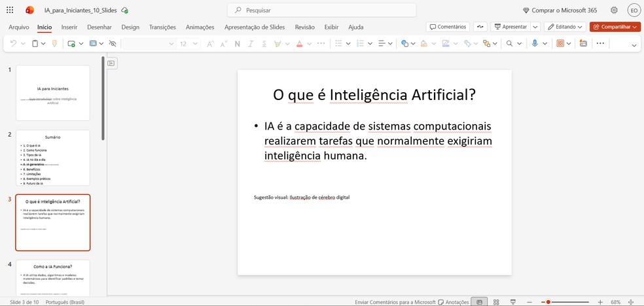Click the Dictate microphone icon
644x306 pixels.
click(x=535, y=43)
